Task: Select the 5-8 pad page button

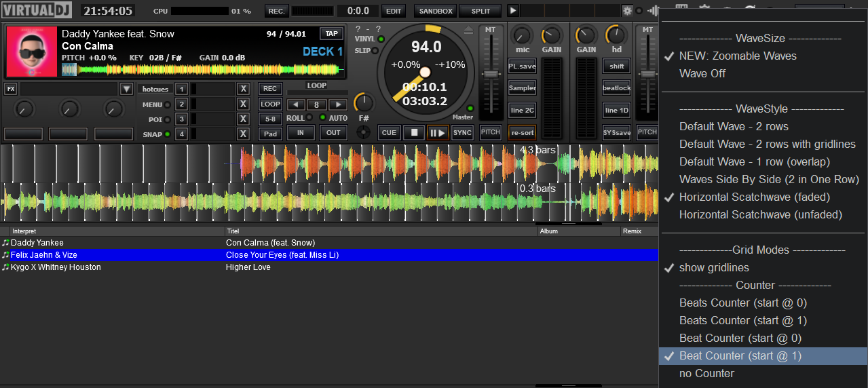Action: click(x=270, y=119)
